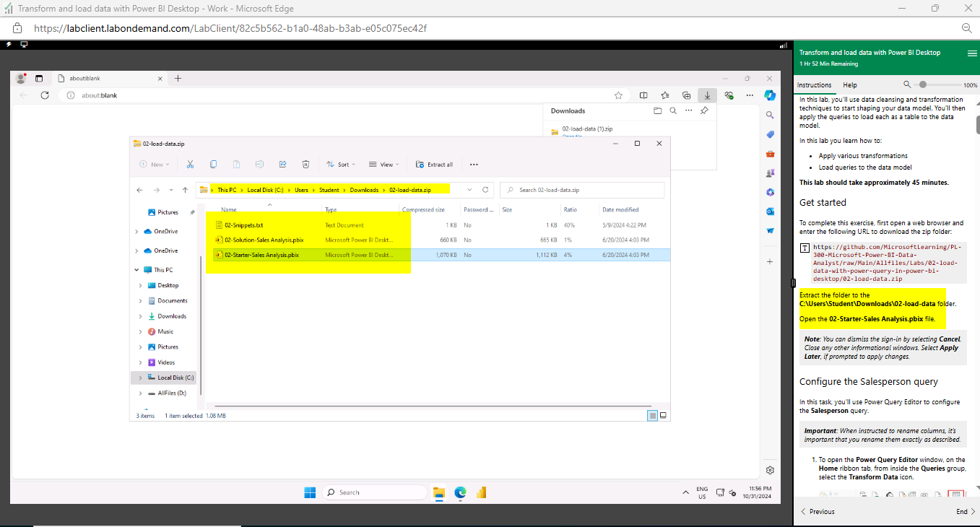Click the Shopping tag icon in Edge sidebar
This screenshot has width=980, height=527.
point(770,134)
